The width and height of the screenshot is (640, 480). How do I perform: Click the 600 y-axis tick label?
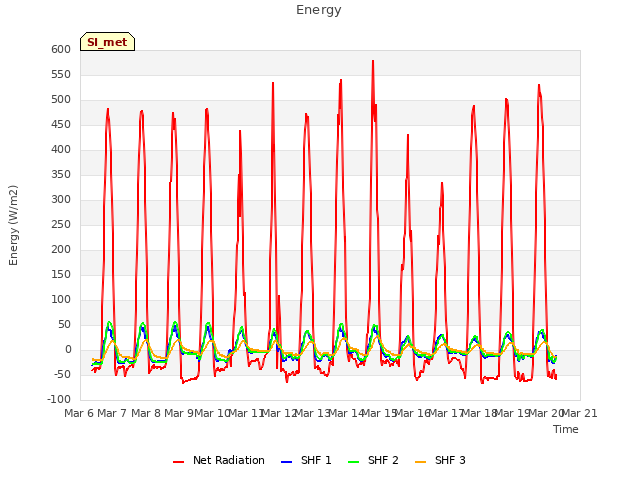(61, 50)
